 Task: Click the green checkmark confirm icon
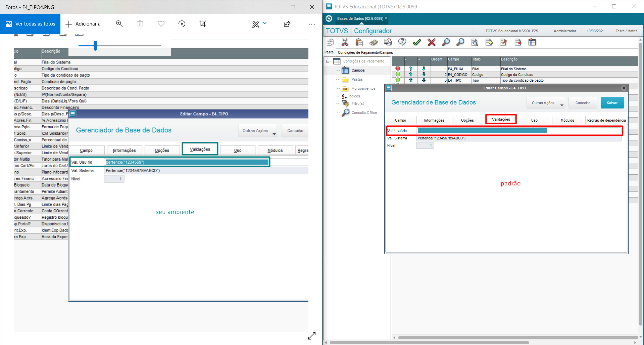(x=417, y=42)
